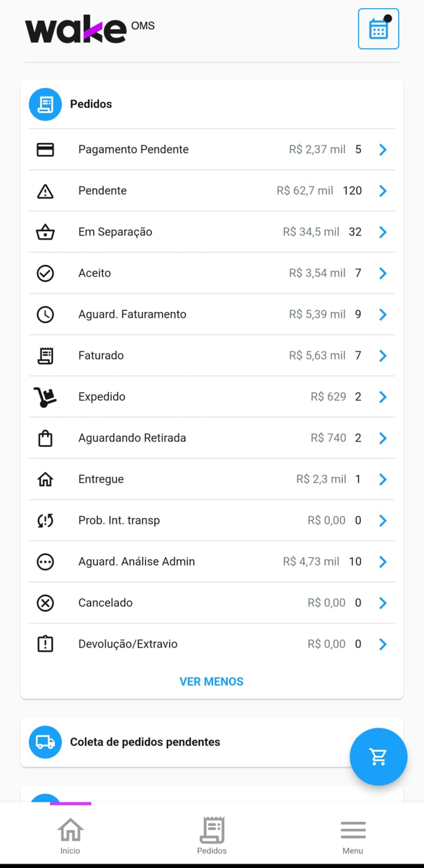Tap the clock icon for Aguard. Faturamento
The image size is (424, 868).
point(45,314)
